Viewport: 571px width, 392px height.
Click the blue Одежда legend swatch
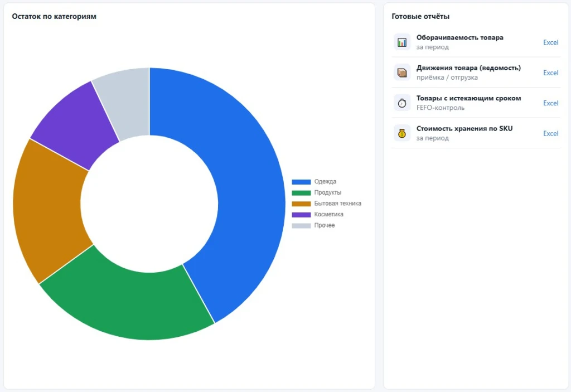(x=301, y=182)
